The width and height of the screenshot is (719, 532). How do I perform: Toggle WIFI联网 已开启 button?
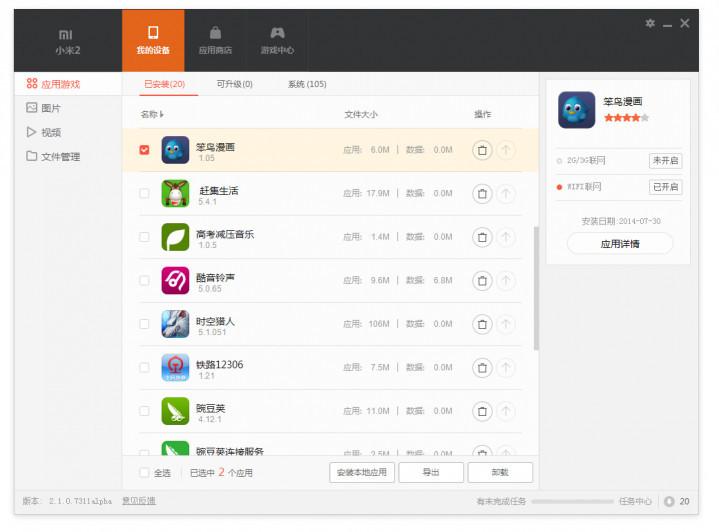click(665, 187)
